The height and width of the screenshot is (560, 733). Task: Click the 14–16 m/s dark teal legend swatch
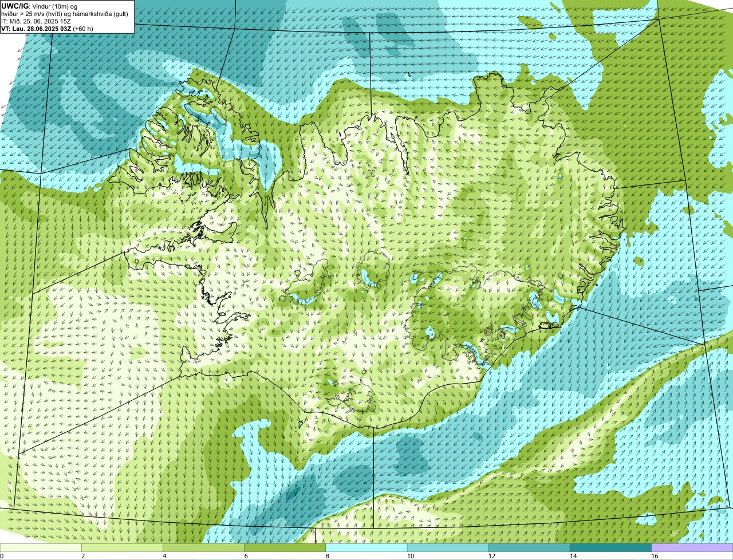click(x=611, y=548)
